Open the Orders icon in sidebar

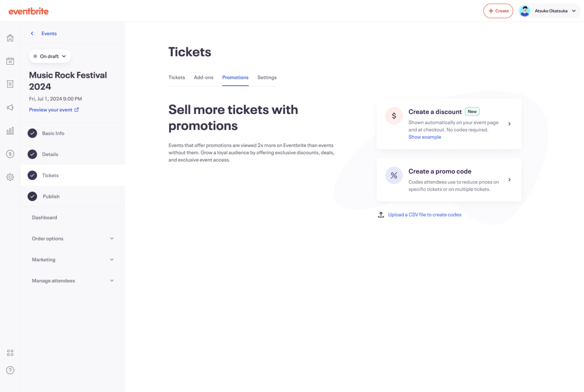click(x=10, y=84)
